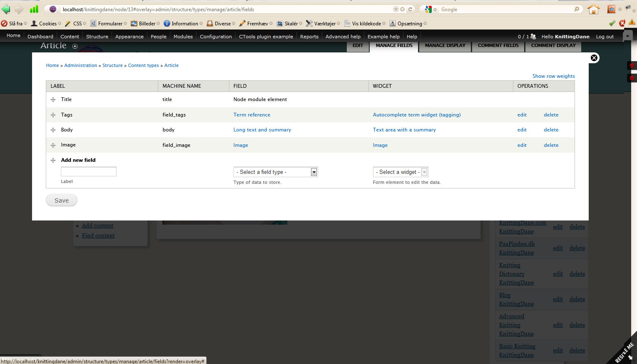Click the browser back arrow button
637x364 pixels.
(6, 9)
